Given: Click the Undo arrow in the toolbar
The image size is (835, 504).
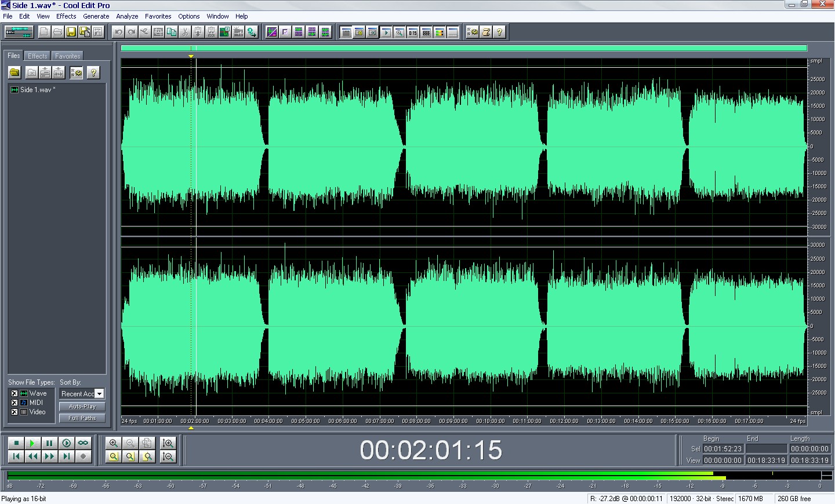Looking at the screenshot, I should pyautogui.click(x=118, y=32).
